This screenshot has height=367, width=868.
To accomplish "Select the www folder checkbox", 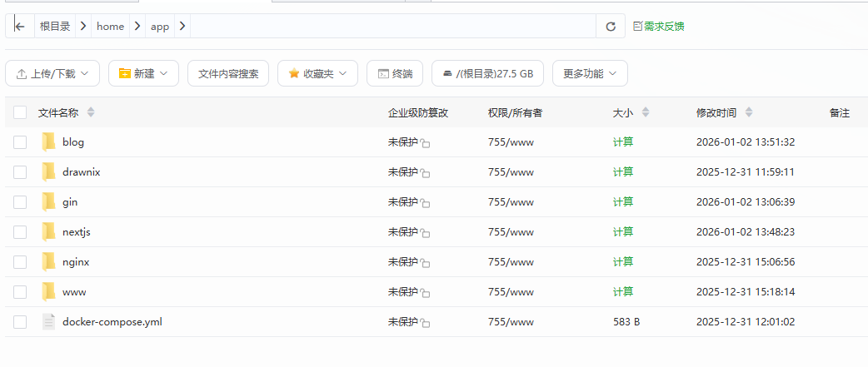I will pos(20,292).
